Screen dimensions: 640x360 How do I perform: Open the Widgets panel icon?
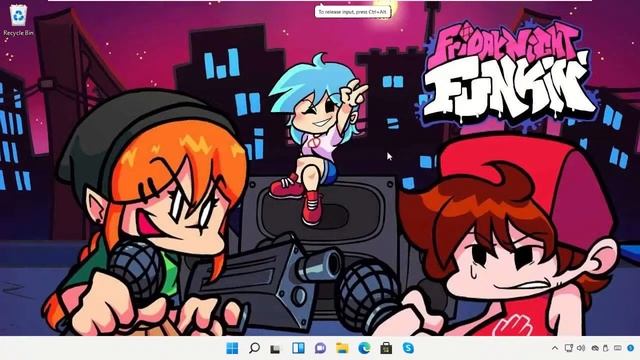click(298, 348)
